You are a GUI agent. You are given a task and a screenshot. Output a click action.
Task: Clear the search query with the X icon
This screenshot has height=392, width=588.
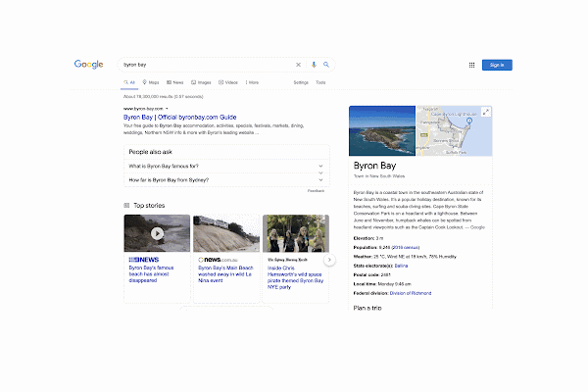[x=298, y=65]
